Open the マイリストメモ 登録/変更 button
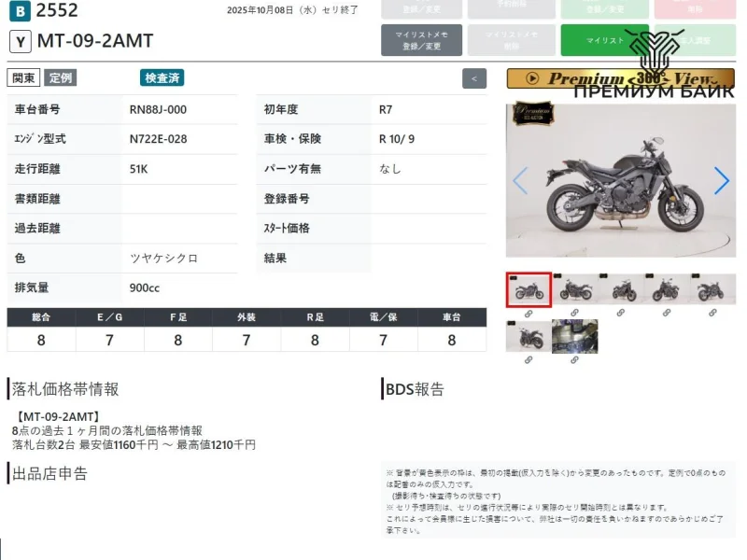This screenshot has width=747, height=560. [x=421, y=40]
